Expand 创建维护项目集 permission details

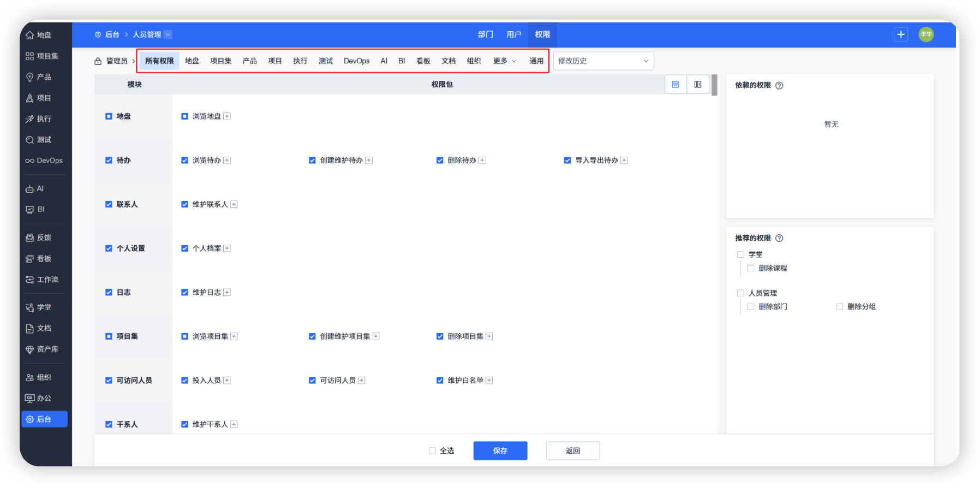click(376, 336)
